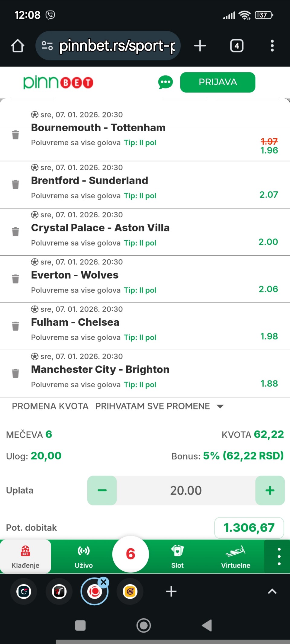This screenshot has height=644, width=290.
Task: Expand the bottom nav more options dots
Action: click(x=279, y=556)
